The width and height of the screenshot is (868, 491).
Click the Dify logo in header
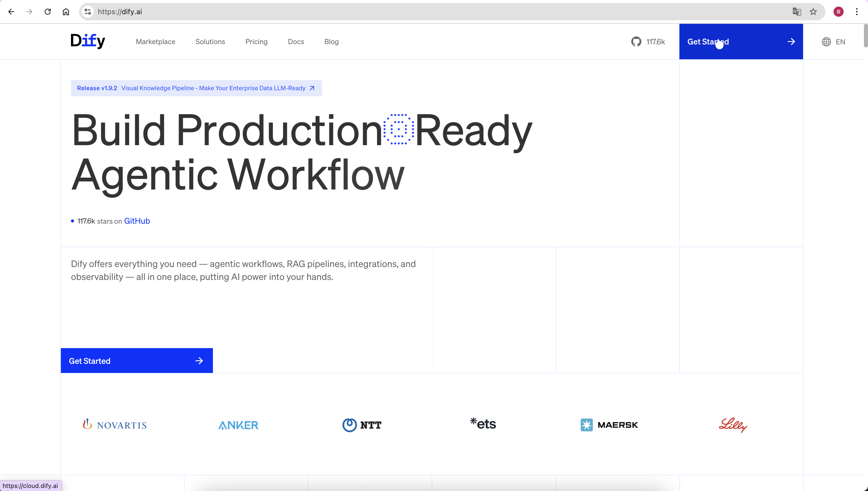coord(88,41)
